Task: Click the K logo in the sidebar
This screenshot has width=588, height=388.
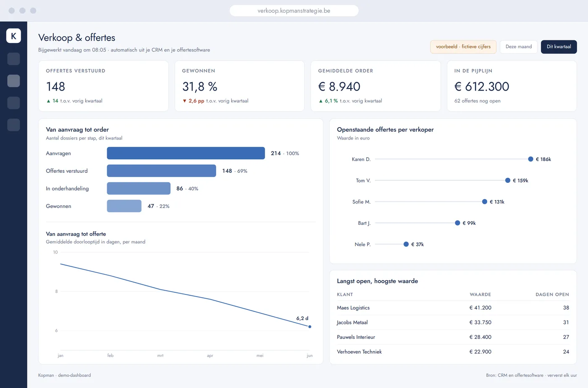Action: pos(13,36)
